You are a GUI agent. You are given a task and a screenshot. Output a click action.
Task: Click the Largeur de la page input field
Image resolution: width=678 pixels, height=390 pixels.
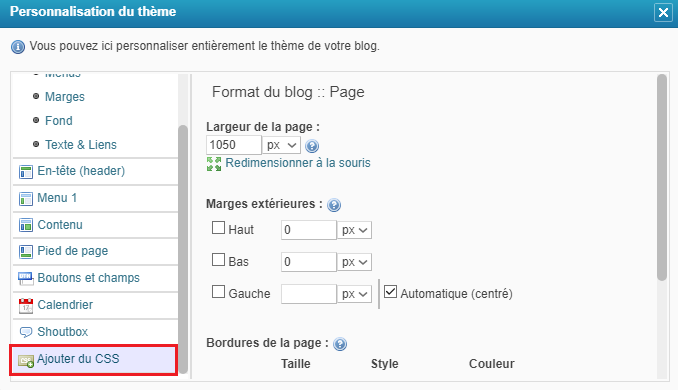(x=234, y=145)
